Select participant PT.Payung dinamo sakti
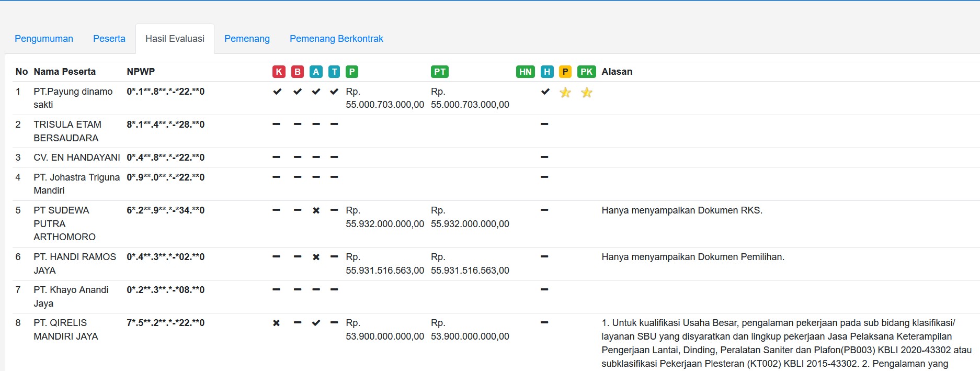980x371 pixels. (73, 98)
